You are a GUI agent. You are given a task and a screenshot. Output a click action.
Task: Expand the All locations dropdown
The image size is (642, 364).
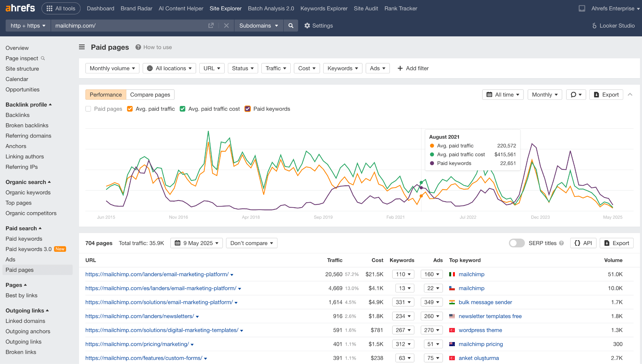point(169,68)
